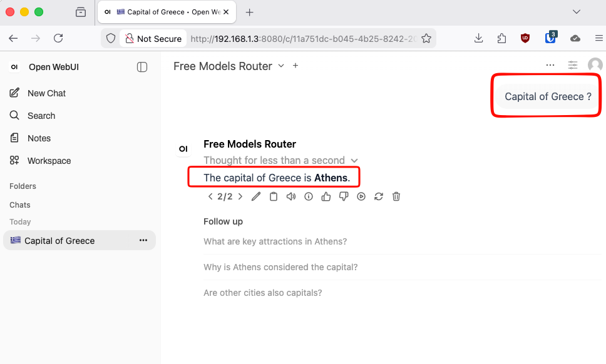Viewport: 606px width, 364px height.
Task: Continue the response with play icon
Action: (x=361, y=196)
